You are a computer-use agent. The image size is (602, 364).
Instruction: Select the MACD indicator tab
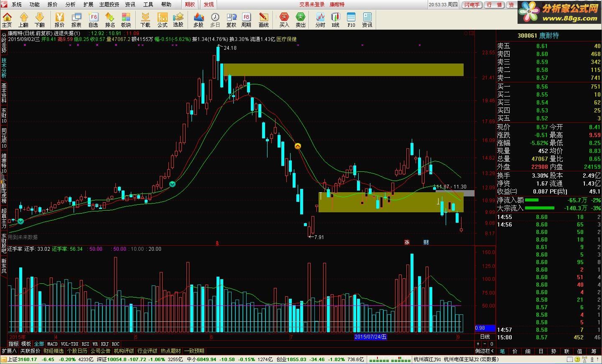click(52, 344)
